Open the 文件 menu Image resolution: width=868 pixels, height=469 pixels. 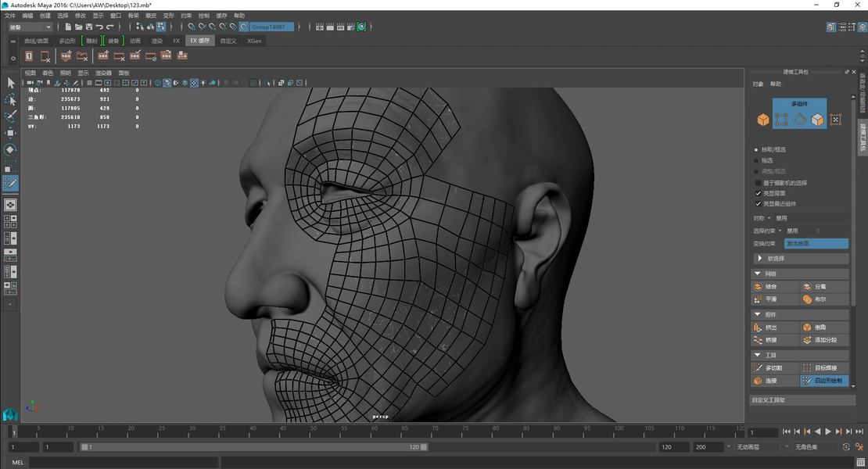(9, 16)
